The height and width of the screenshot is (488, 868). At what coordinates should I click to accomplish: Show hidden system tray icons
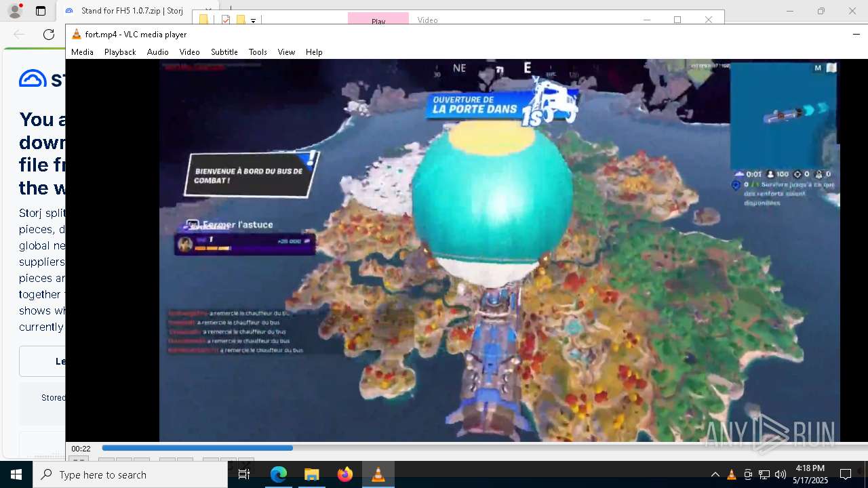[x=715, y=474]
